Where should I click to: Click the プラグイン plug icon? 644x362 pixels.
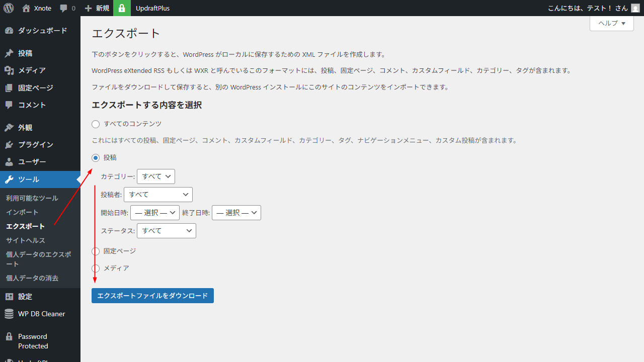[x=9, y=144]
